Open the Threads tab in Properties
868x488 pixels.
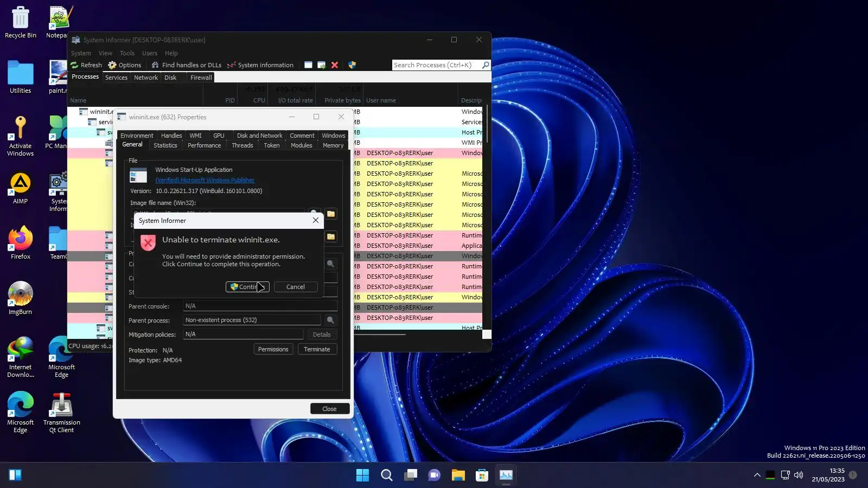tap(242, 145)
